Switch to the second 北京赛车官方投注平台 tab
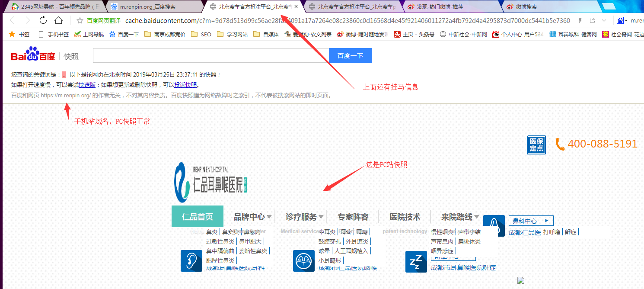Image resolution: width=644 pixels, height=289 pixels. point(352,6)
